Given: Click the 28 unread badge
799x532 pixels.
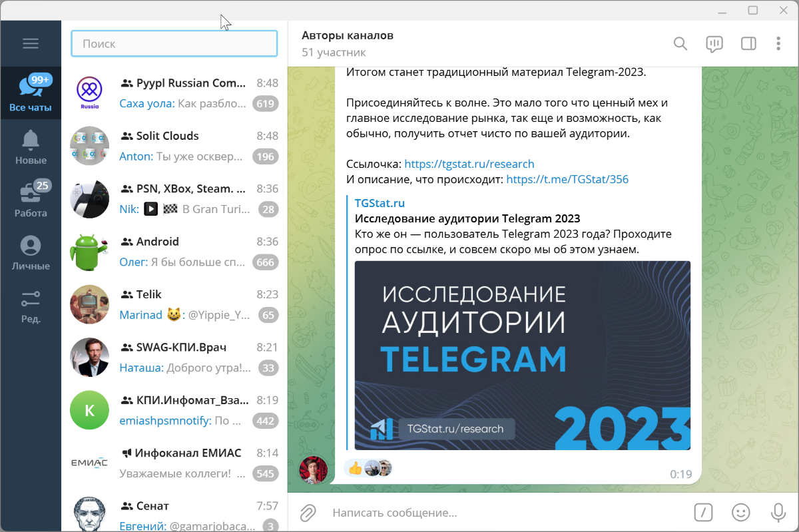Looking at the screenshot, I should (268, 209).
